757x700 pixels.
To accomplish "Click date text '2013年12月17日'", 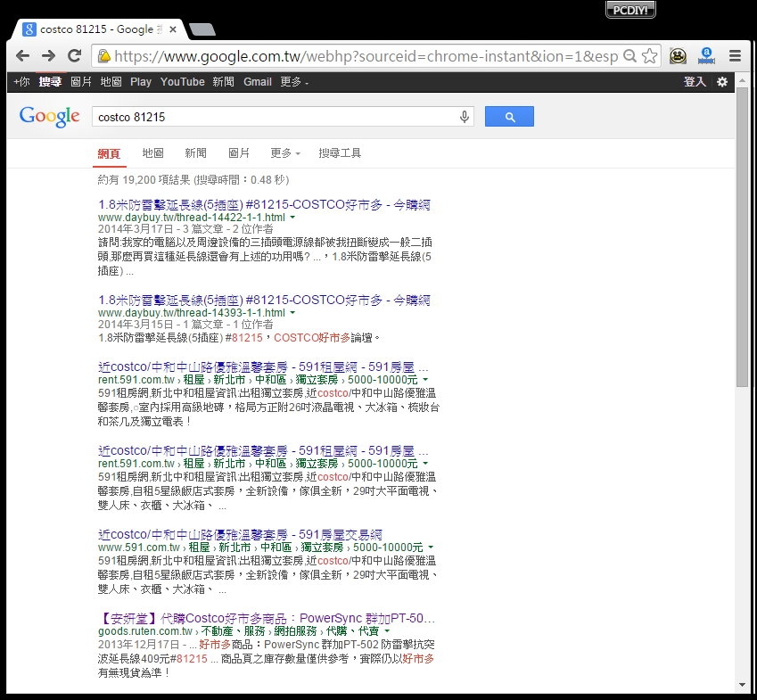I will coord(138,645).
